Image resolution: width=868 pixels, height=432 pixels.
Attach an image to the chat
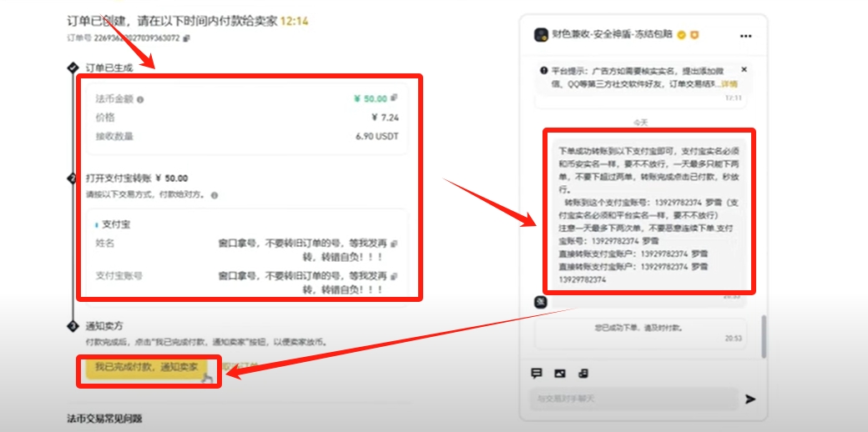coord(560,374)
